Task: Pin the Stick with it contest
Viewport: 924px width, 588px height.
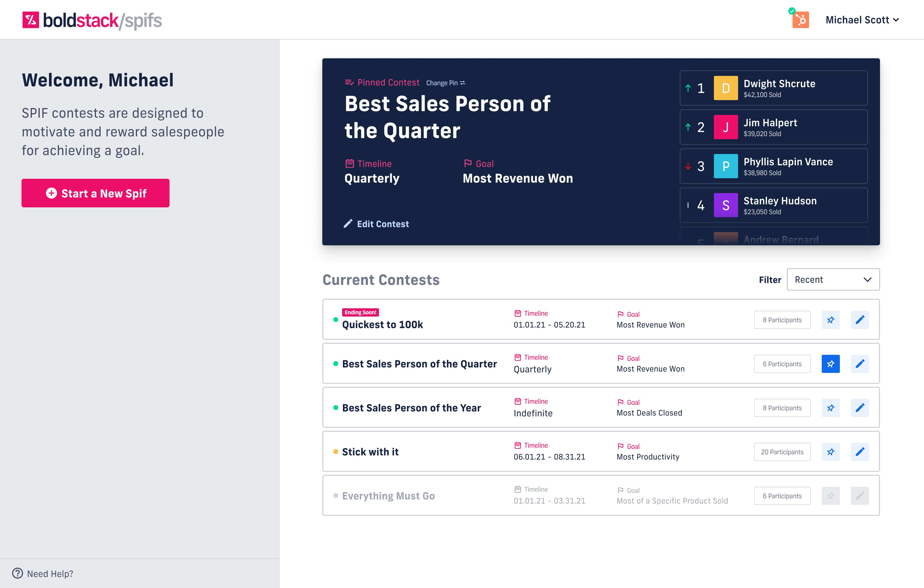Action: (x=831, y=452)
